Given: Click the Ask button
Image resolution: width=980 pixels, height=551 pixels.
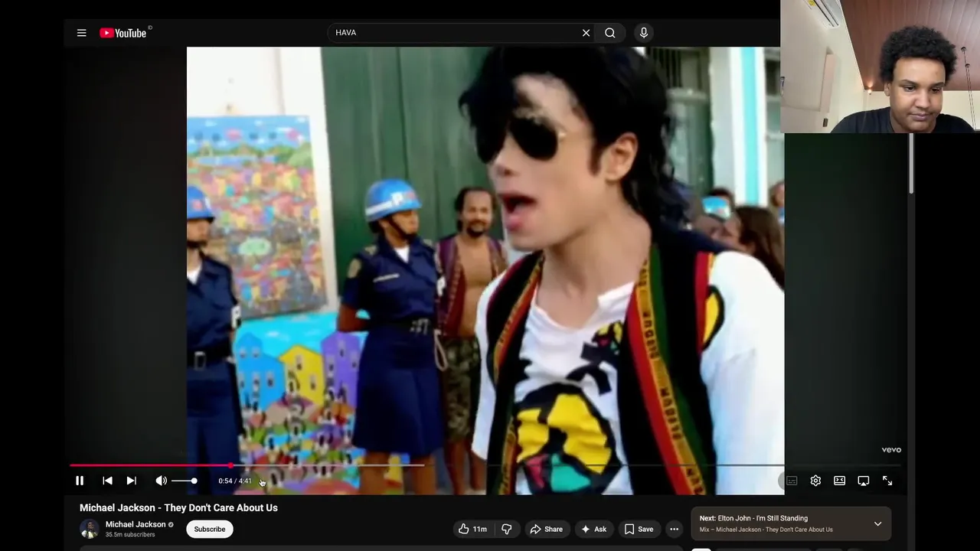Looking at the screenshot, I should [593, 529].
